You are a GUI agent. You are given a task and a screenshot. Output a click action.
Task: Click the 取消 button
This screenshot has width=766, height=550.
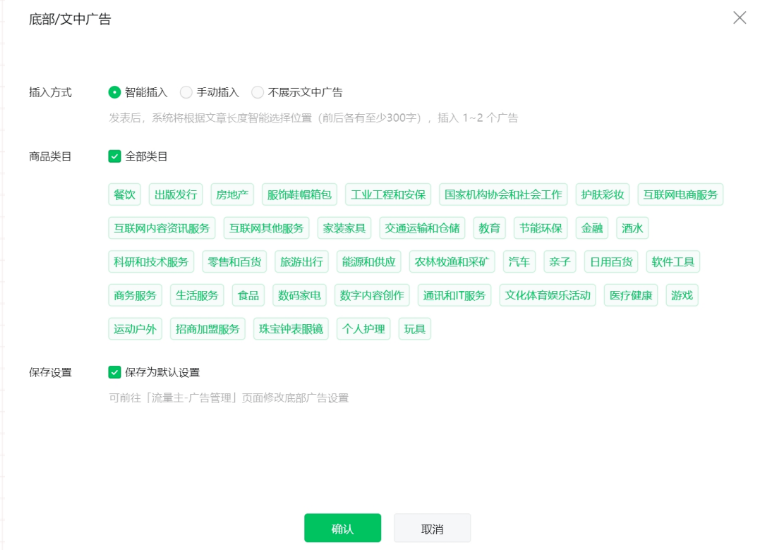432,528
